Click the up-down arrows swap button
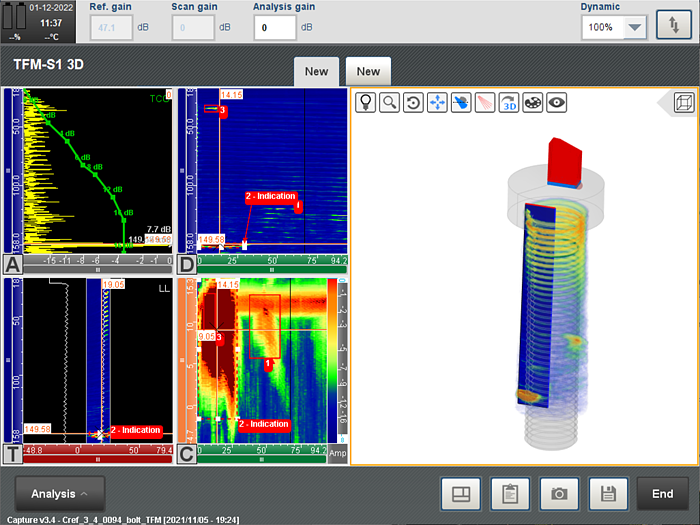The height and width of the screenshot is (525, 700). (672, 27)
